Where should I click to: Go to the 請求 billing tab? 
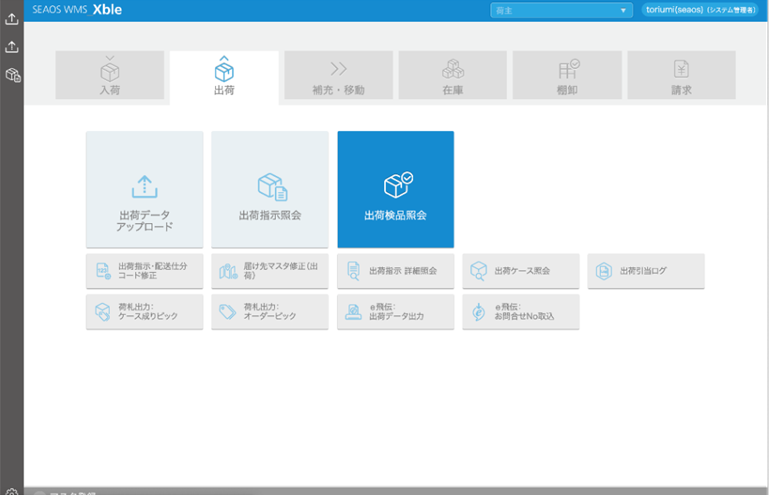[x=681, y=76]
